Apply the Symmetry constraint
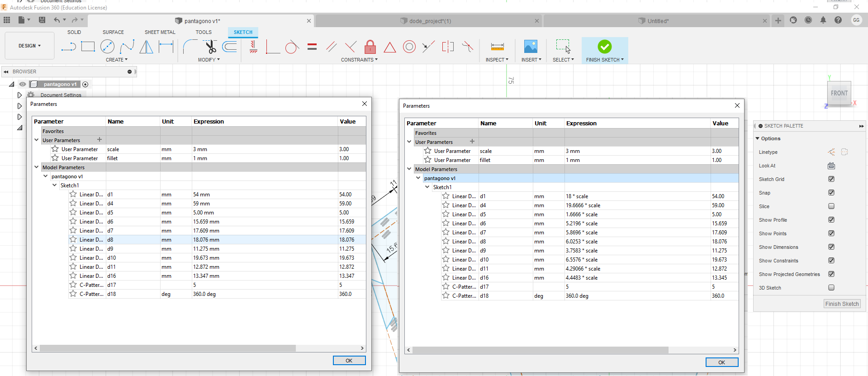Screen dimensions: 868x376 click(x=448, y=47)
